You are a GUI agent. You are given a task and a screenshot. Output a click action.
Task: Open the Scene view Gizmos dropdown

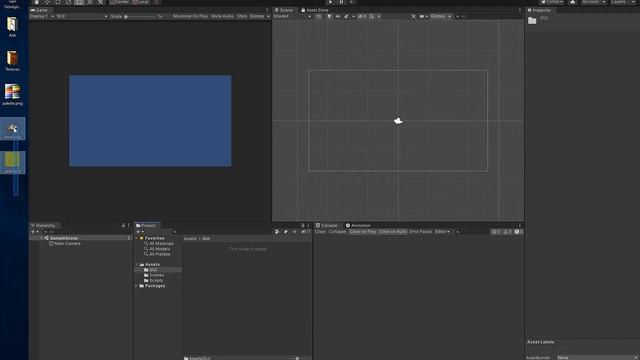[440, 16]
